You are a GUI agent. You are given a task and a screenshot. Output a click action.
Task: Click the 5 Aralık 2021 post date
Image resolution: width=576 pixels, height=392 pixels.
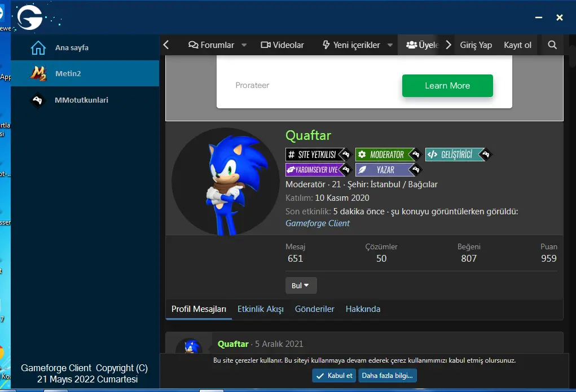click(x=279, y=344)
